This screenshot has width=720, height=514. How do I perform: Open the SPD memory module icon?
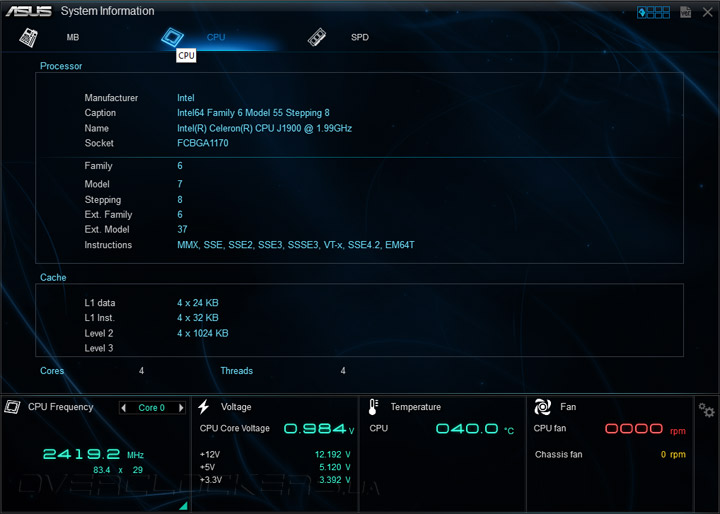[317, 37]
